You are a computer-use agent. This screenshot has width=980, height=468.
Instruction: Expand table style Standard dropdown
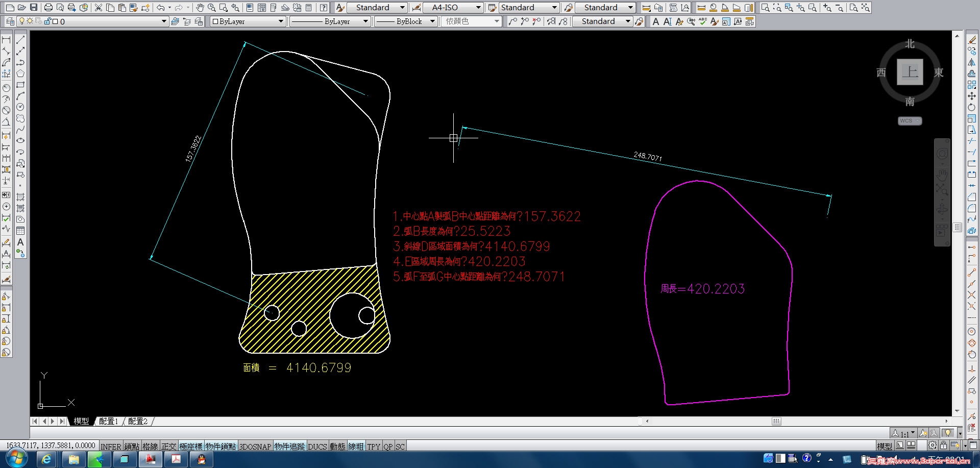tap(554, 7)
